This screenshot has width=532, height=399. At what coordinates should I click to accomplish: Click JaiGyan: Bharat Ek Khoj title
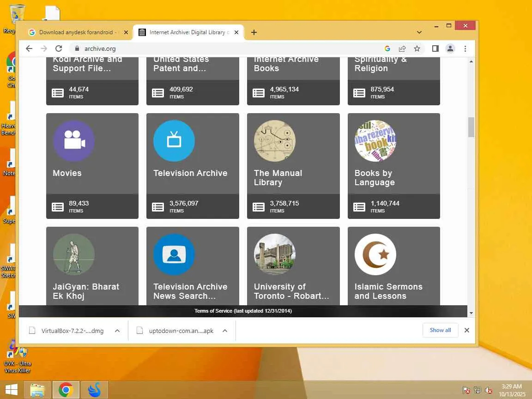click(86, 291)
